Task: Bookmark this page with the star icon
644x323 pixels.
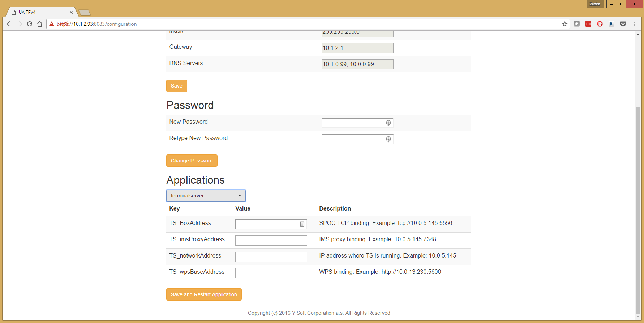Action: [564, 24]
